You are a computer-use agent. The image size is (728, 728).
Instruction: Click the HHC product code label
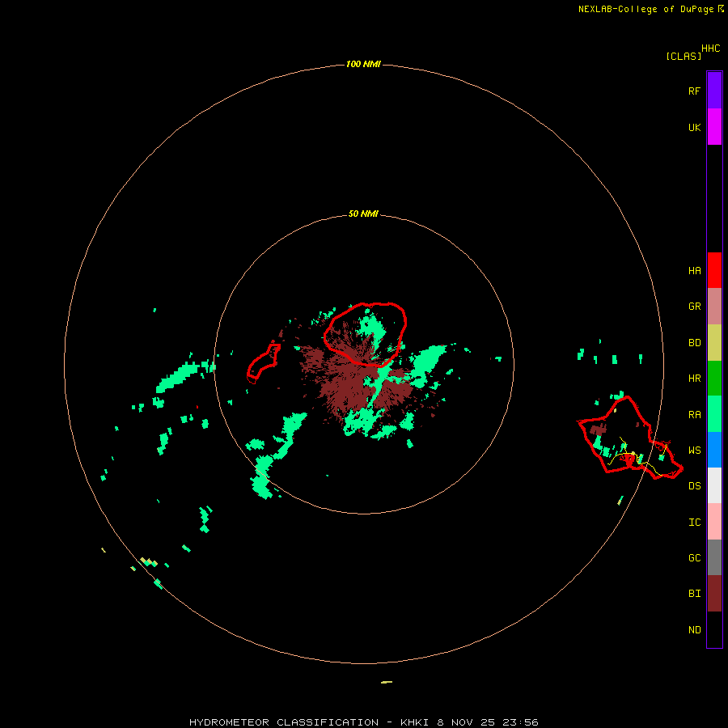click(x=710, y=49)
